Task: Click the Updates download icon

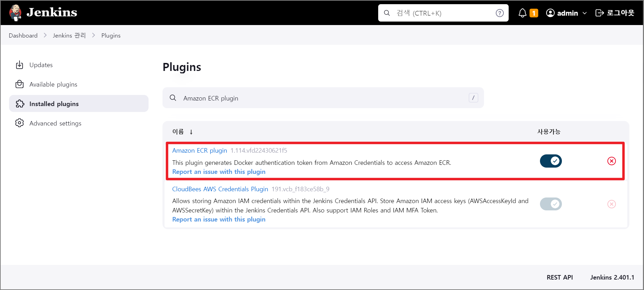Action: (19, 65)
